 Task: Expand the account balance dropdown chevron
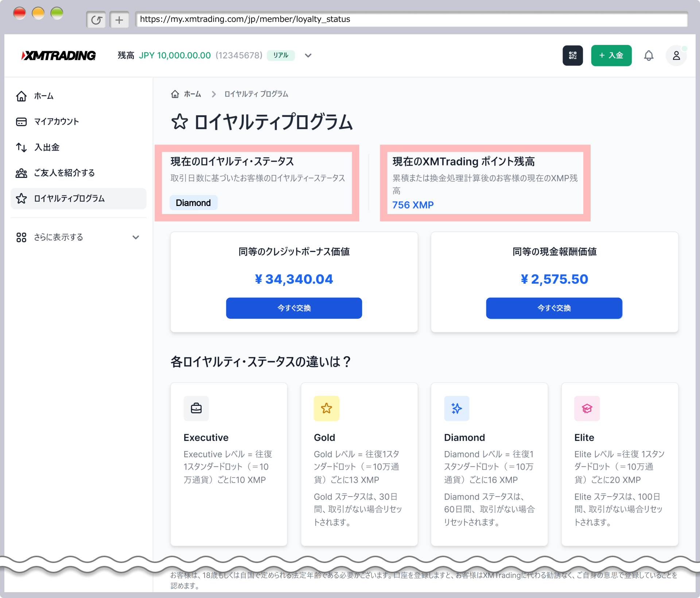[308, 55]
